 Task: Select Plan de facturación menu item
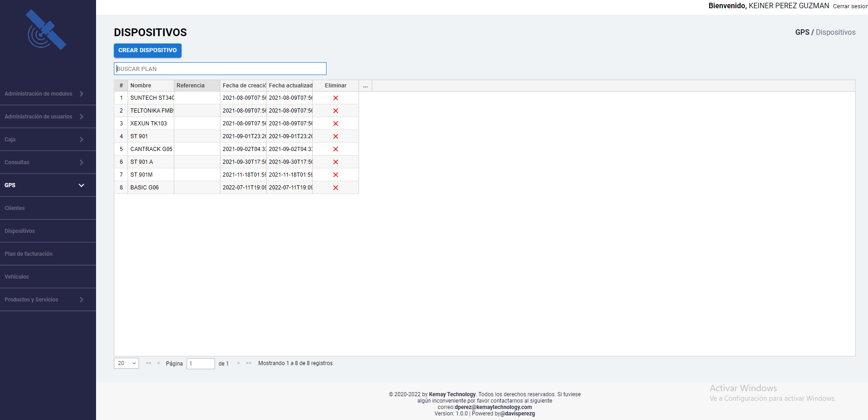click(28, 254)
